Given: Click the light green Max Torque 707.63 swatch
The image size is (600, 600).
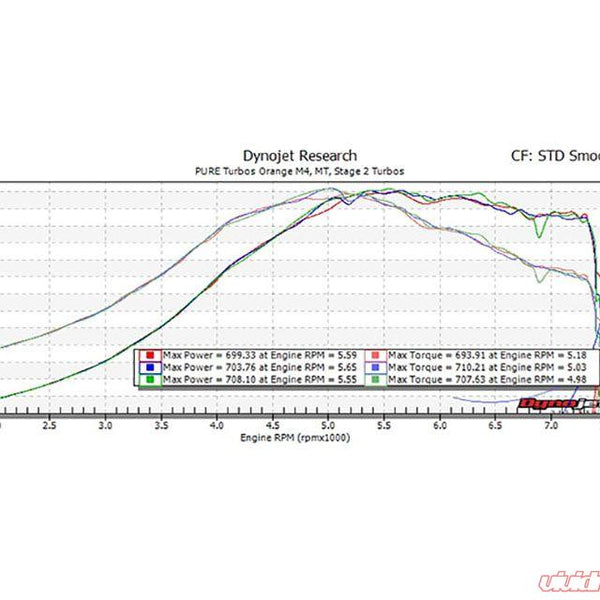Looking at the screenshot, I should coord(375,380).
